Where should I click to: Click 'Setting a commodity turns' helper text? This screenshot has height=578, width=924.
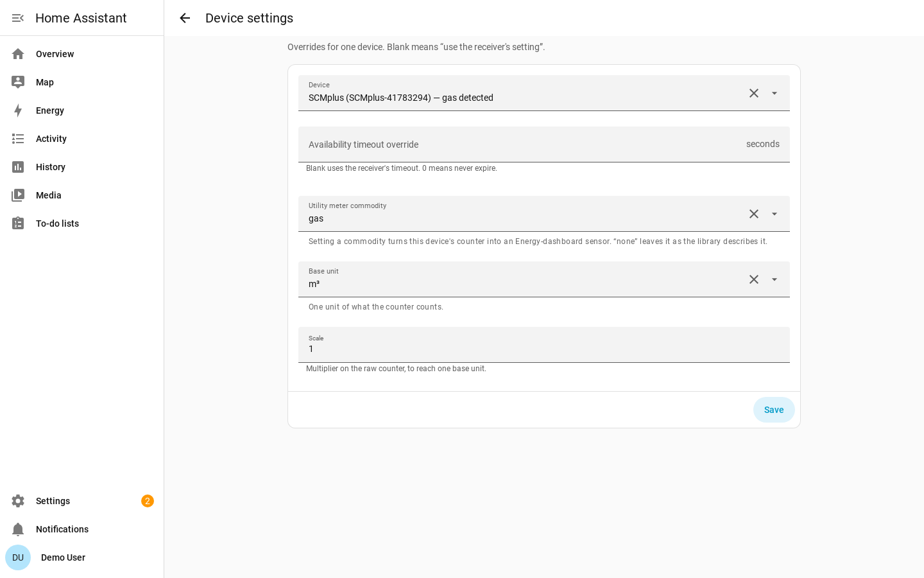coord(538,241)
